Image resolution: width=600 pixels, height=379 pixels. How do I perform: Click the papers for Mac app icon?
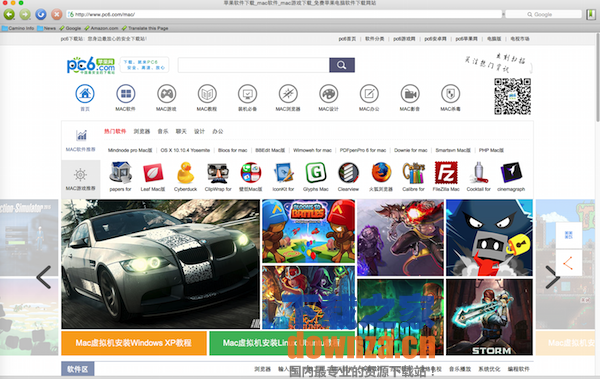point(121,173)
